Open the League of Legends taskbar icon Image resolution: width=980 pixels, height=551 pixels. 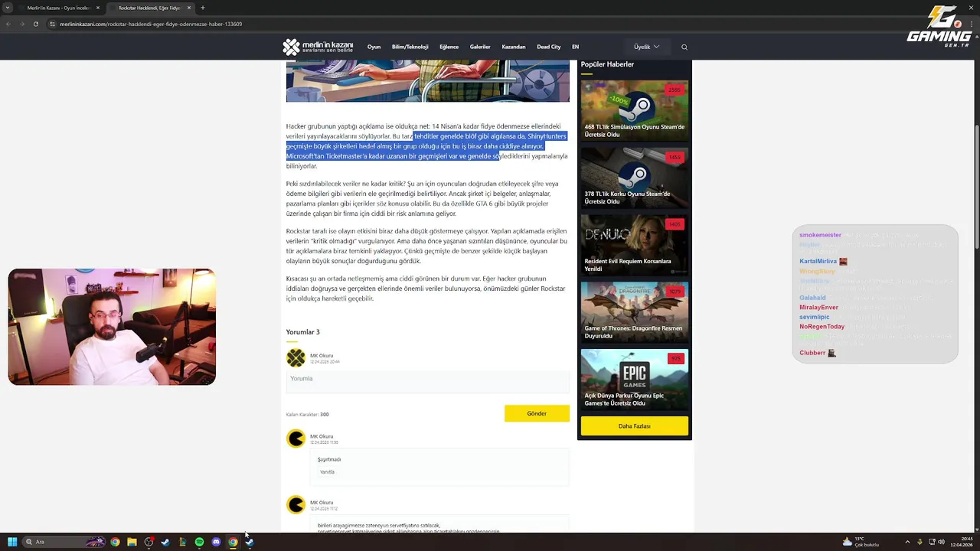(x=182, y=542)
